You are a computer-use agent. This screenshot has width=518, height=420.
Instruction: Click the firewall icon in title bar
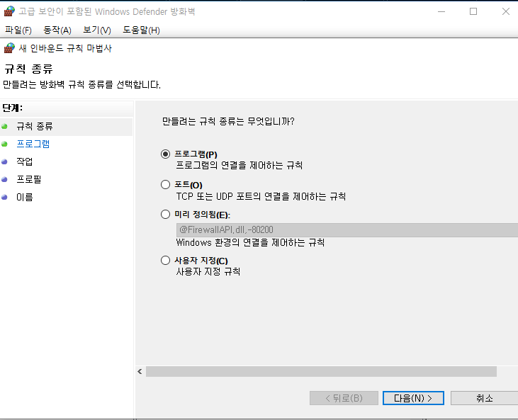9,11
